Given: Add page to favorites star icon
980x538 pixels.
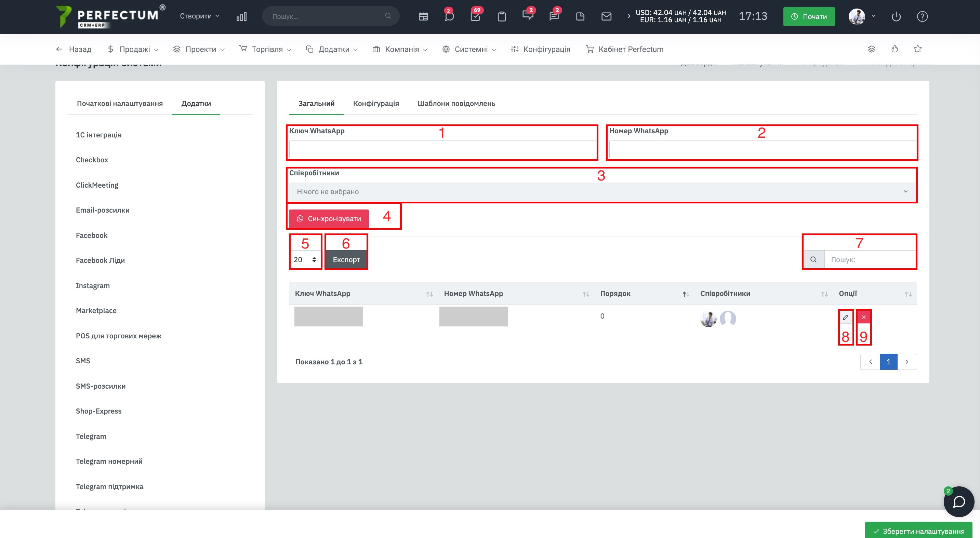Looking at the screenshot, I should 918,49.
